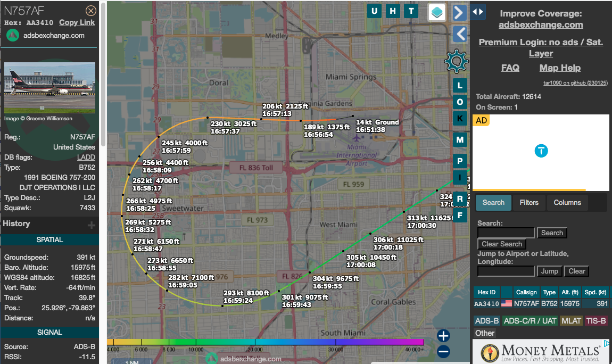Select the Search tab

click(493, 202)
